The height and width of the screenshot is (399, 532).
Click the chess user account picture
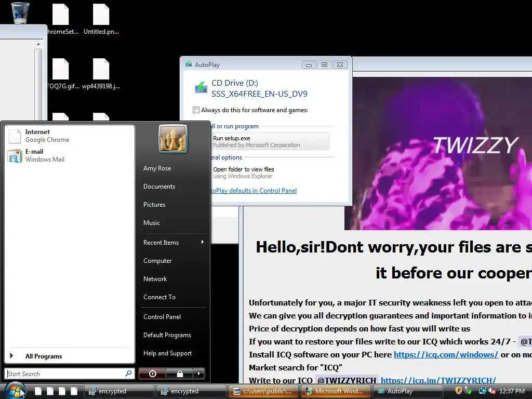click(x=173, y=138)
